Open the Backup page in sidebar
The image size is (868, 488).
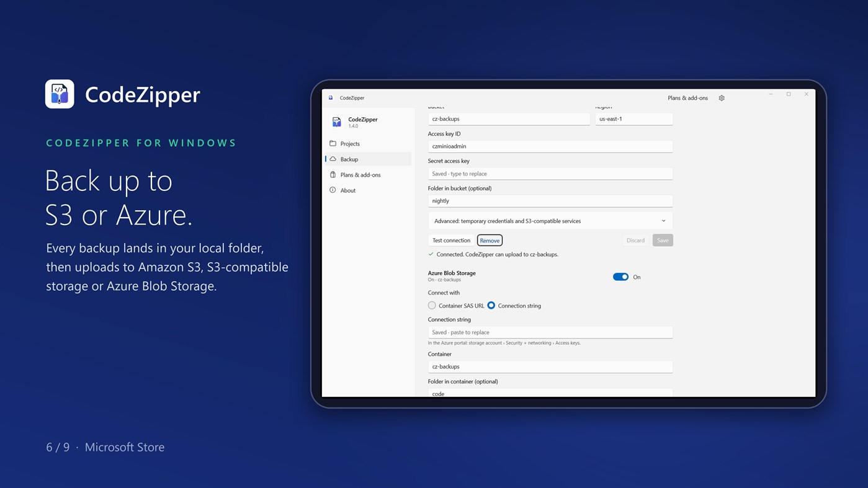pyautogui.click(x=369, y=159)
